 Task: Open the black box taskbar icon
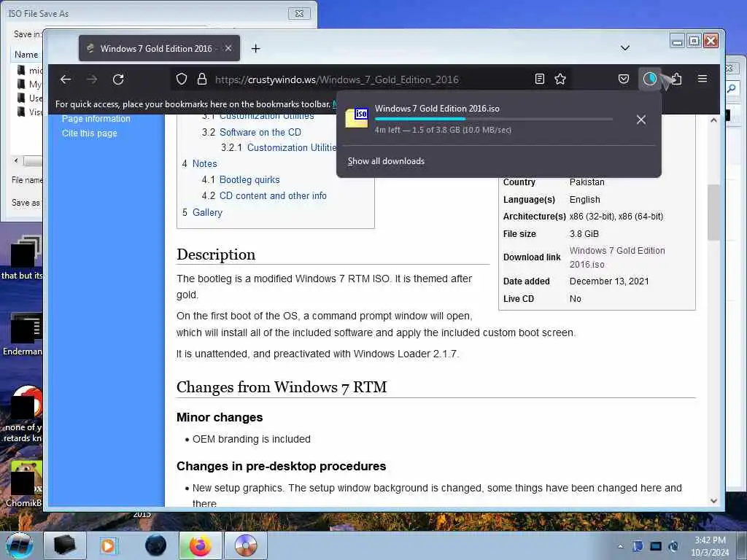click(x=65, y=545)
